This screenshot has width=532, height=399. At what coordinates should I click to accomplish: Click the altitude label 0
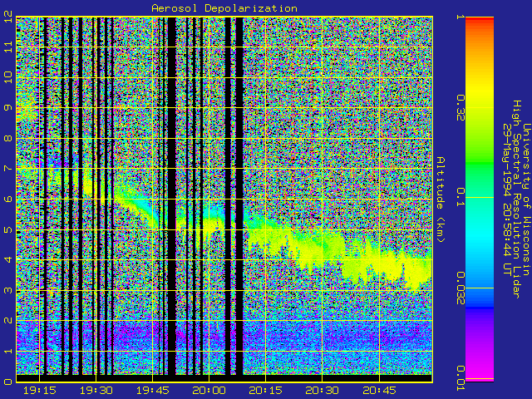pyautogui.click(x=8, y=382)
